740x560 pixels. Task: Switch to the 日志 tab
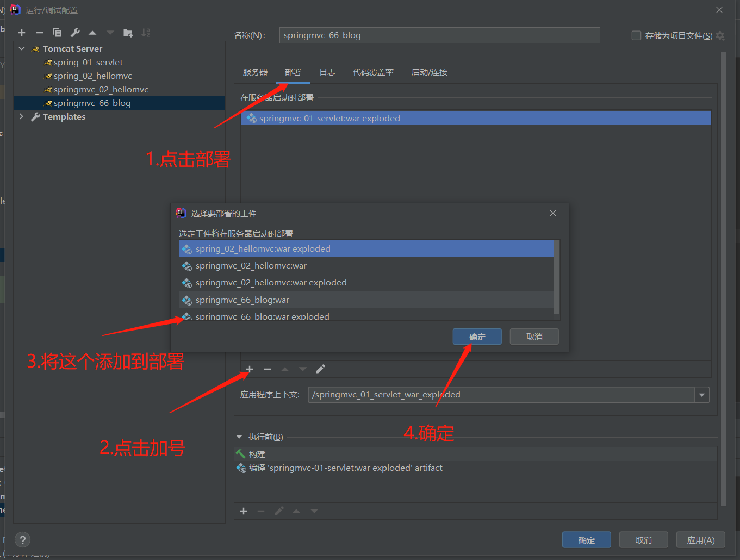click(x=327, y=72)
